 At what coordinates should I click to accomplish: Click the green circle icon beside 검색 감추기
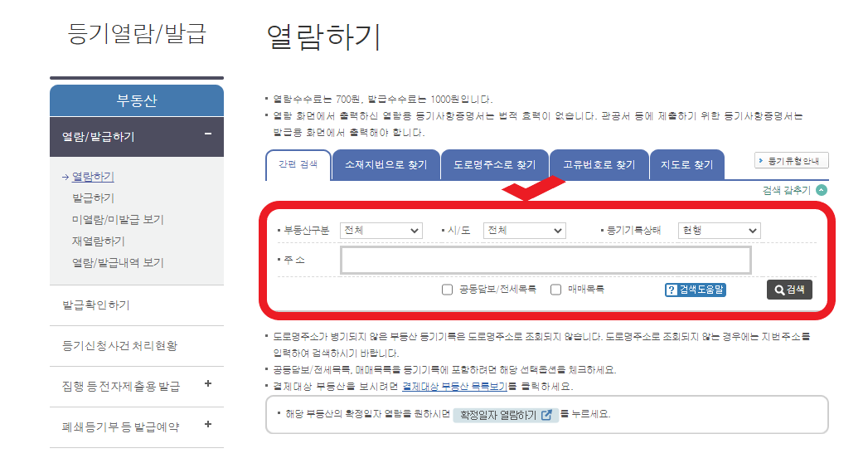[x=822, y=190]
